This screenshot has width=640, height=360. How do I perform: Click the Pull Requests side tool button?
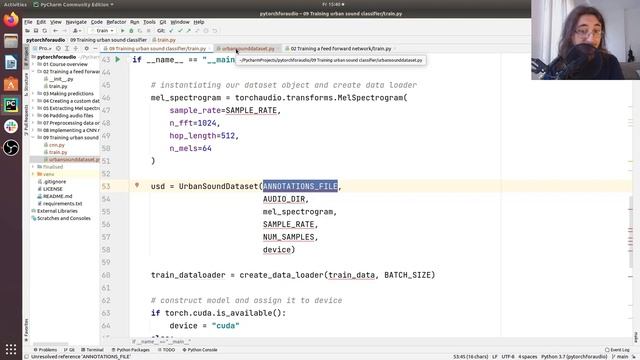[26, 120]
